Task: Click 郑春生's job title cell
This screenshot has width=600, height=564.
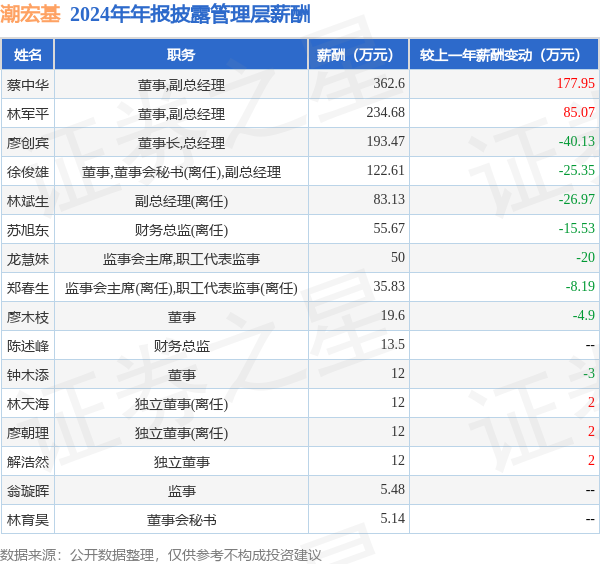Action: coord(181,288)
